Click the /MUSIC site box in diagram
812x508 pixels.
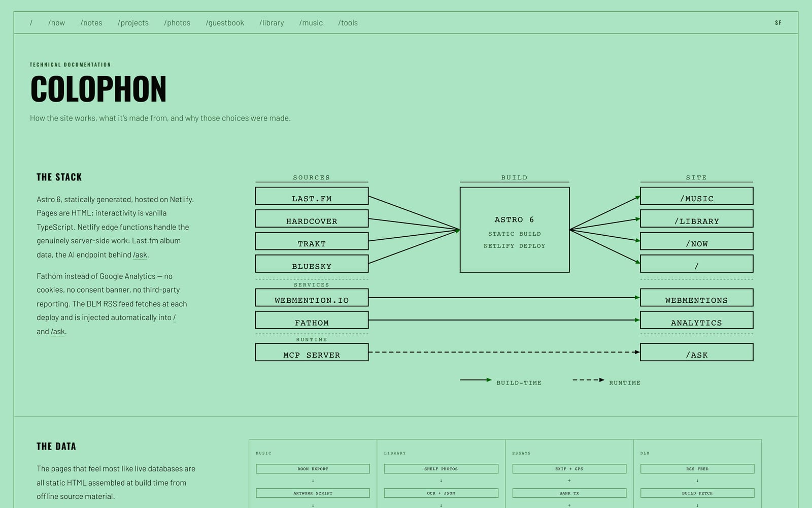pos(696,196)
